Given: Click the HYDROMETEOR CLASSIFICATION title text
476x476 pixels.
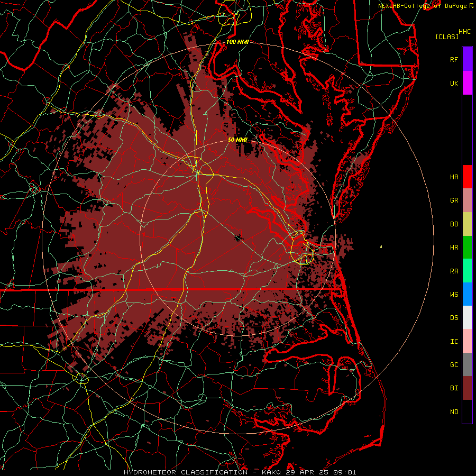Looking at the screenshot, I should coord(186,472).
